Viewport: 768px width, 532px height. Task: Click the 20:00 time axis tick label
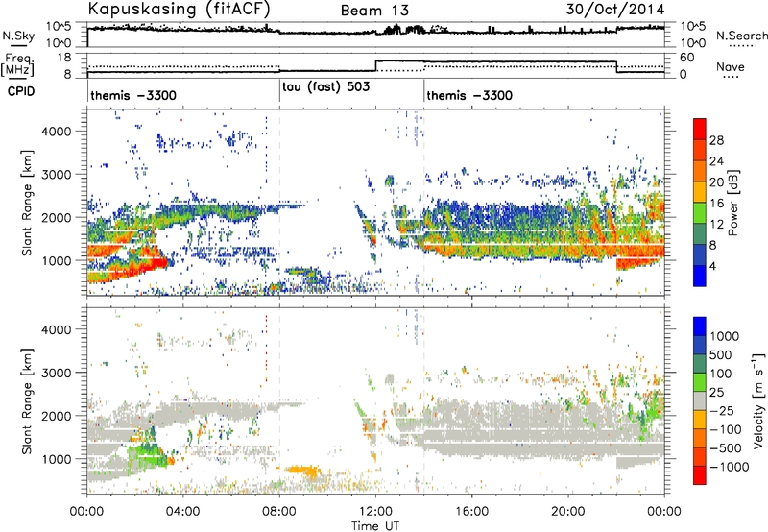[568, 511]
